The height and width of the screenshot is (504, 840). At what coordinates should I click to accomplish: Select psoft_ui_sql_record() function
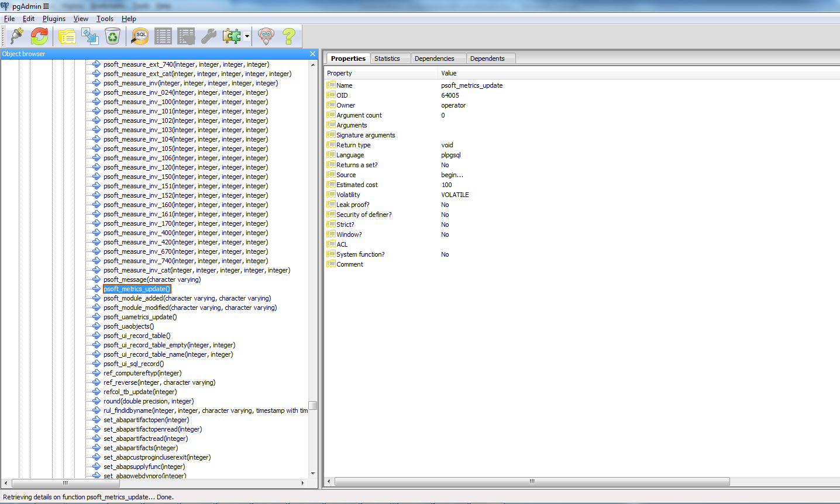133,364
